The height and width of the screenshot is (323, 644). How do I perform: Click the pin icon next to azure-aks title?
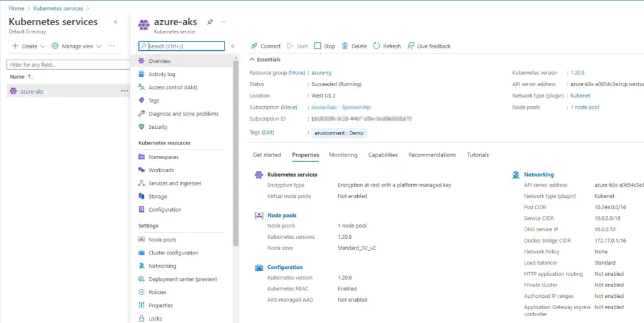210,22
